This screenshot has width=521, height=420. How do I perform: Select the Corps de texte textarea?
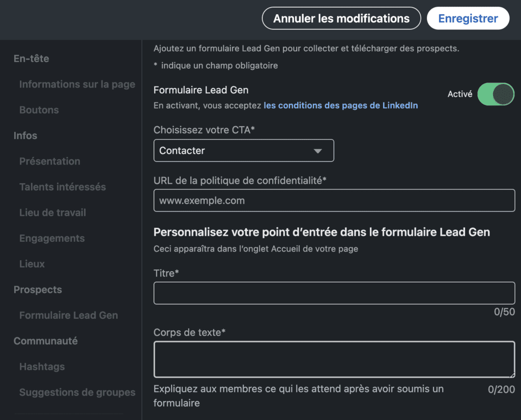334,359
